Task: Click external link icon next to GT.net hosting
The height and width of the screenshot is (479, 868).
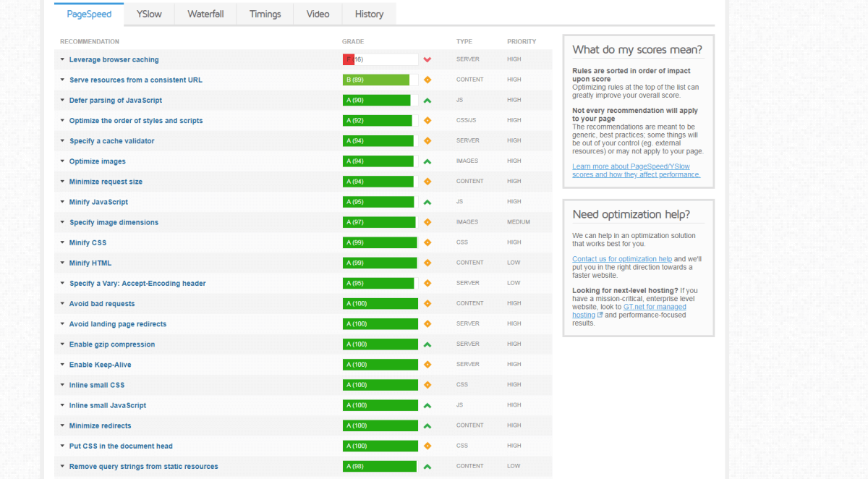Action: pyautogui.click(x=600, y=315)
